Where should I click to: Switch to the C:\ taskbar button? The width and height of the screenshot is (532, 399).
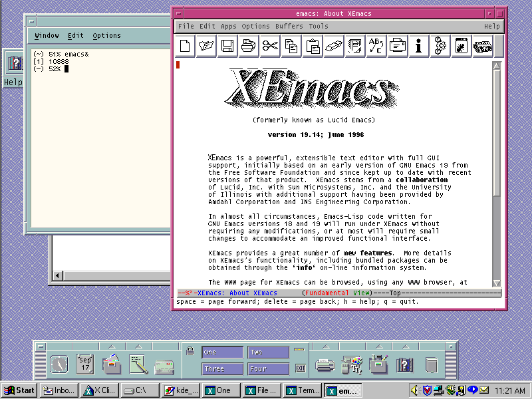[140, 390]
